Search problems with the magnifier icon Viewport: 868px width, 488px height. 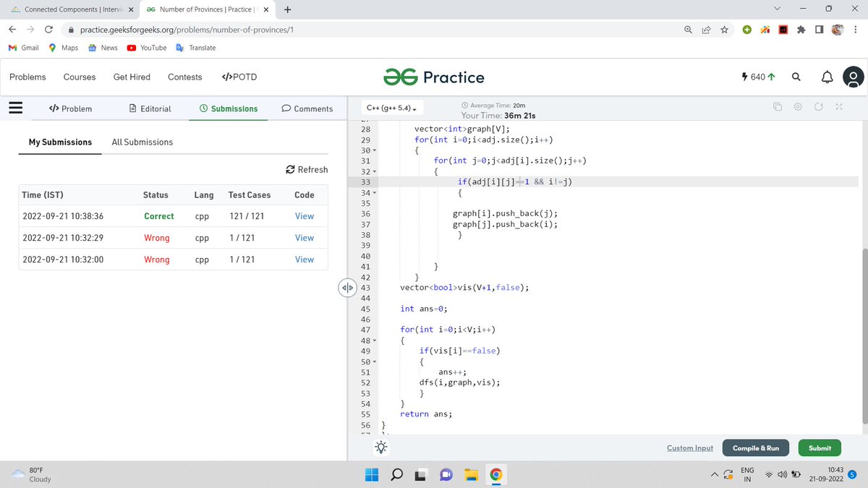796,77
